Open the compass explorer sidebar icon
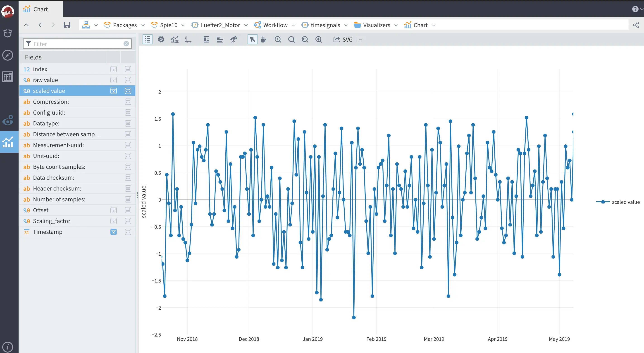 pyautogui.click(x=8, y=55)
